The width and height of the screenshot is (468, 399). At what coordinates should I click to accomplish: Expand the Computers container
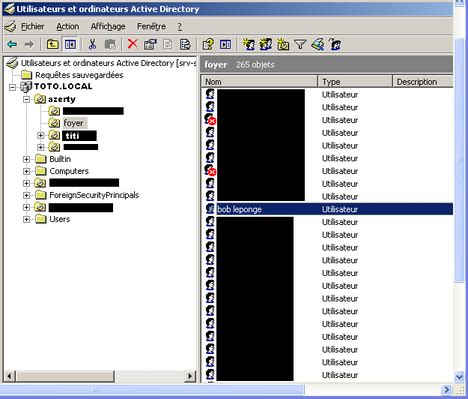26,171
